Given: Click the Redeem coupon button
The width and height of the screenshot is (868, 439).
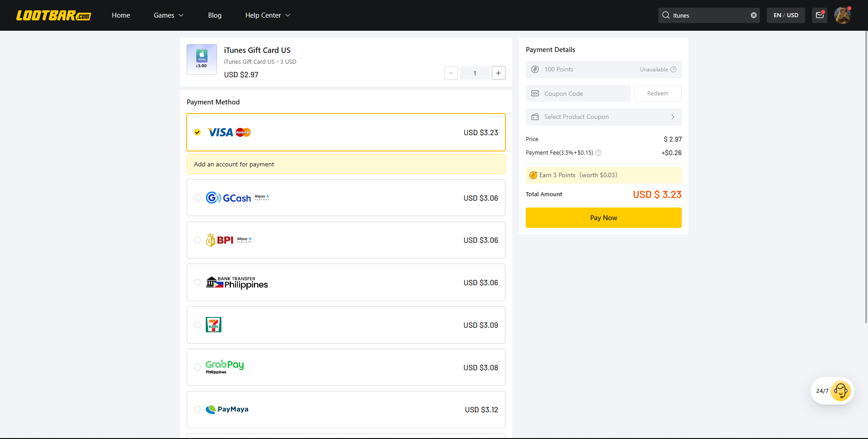Looking at the screenshot, I should 658,93.
